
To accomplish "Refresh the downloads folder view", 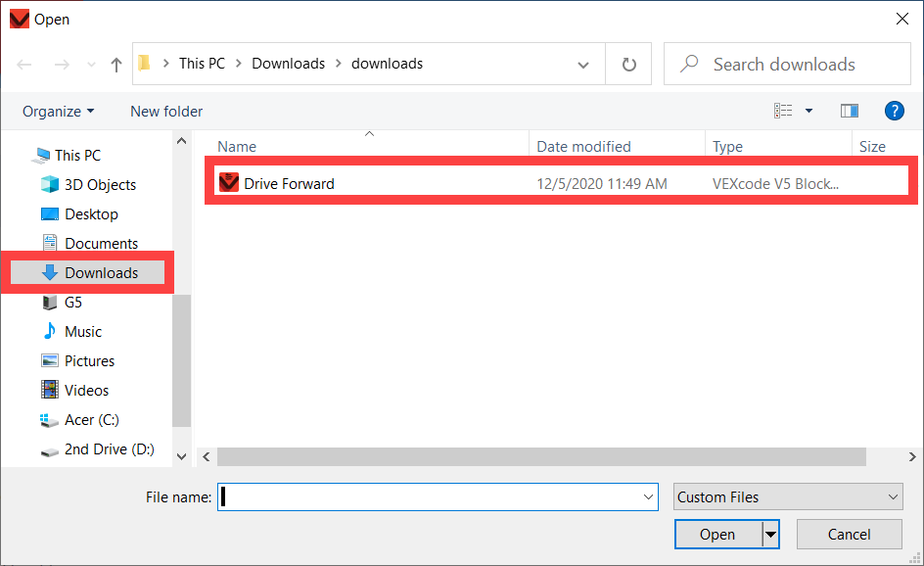I will 628,63.
